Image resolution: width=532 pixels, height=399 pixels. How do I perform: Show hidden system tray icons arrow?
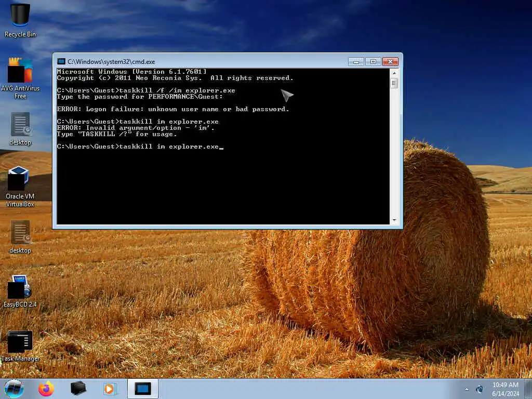(x=467, y=389)
